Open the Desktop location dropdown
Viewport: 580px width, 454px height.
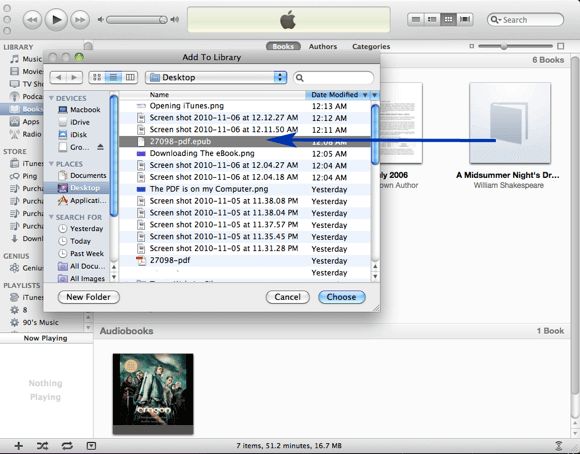216,77
